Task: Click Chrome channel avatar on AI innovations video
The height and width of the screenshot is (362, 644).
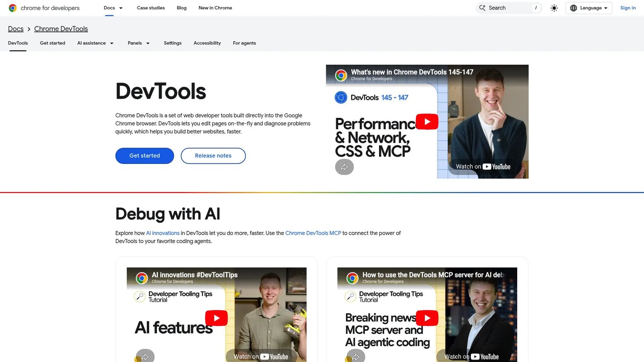Action: click(x=142, y=278)
